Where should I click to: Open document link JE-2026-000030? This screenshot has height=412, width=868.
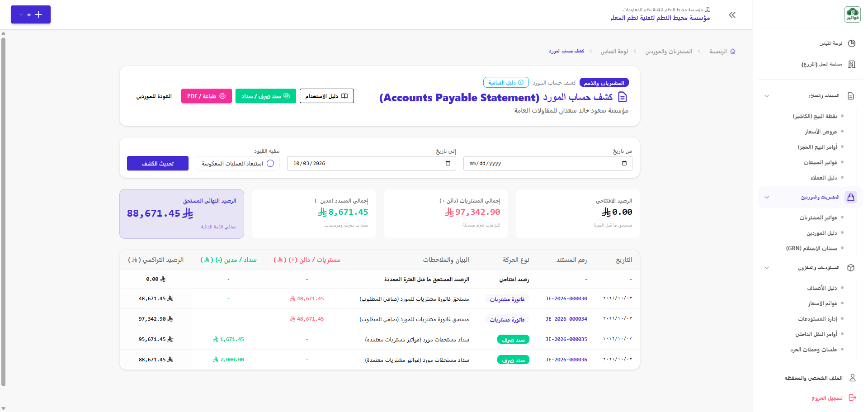(566, 298)
